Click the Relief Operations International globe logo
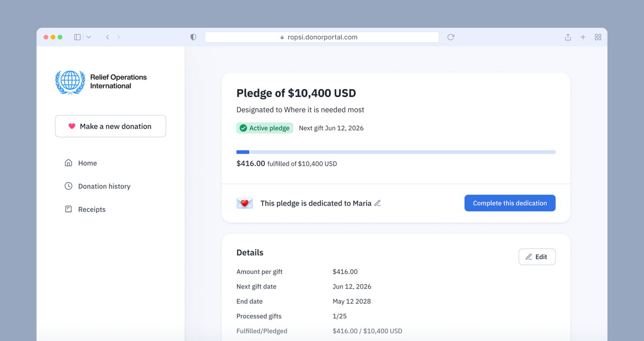Viewport: 644px width, 341px height. click(70, 82)
